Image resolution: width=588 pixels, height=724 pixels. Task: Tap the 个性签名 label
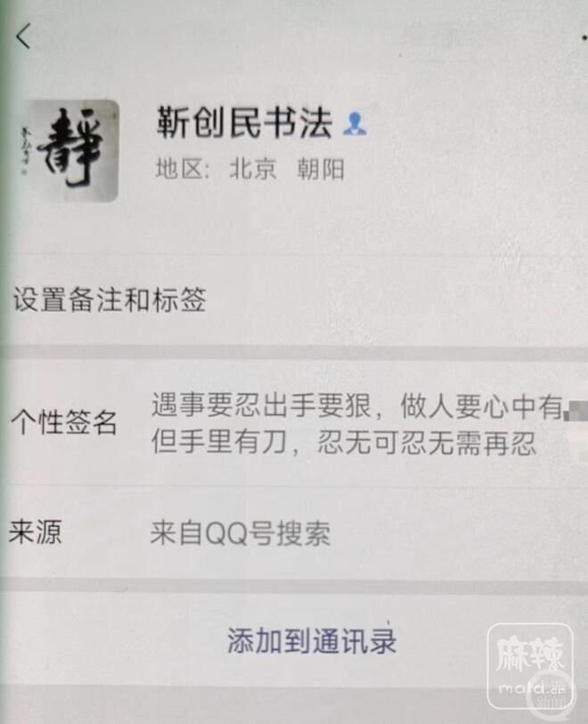coord(63,422)
